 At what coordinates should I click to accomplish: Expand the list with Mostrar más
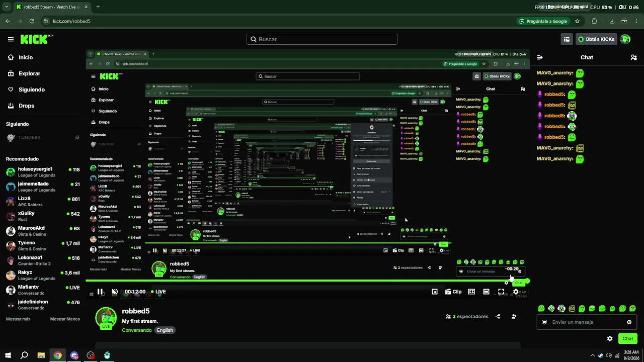pos(18,319)
